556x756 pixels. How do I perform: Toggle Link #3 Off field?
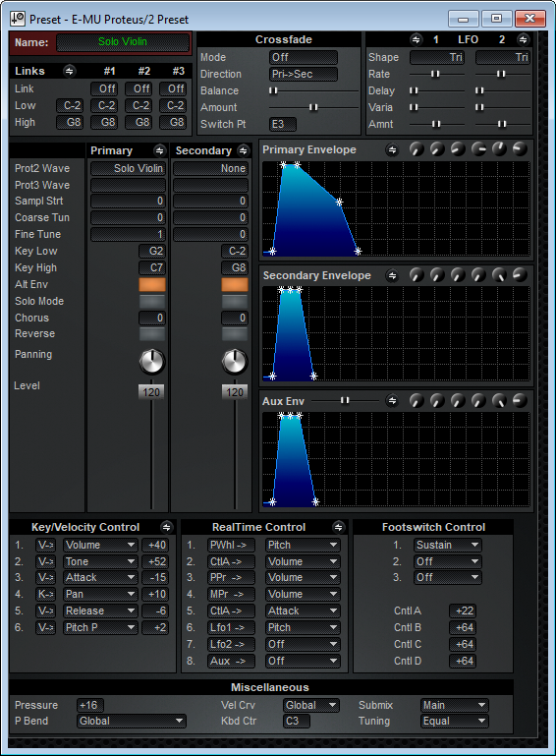pos(173,88)
